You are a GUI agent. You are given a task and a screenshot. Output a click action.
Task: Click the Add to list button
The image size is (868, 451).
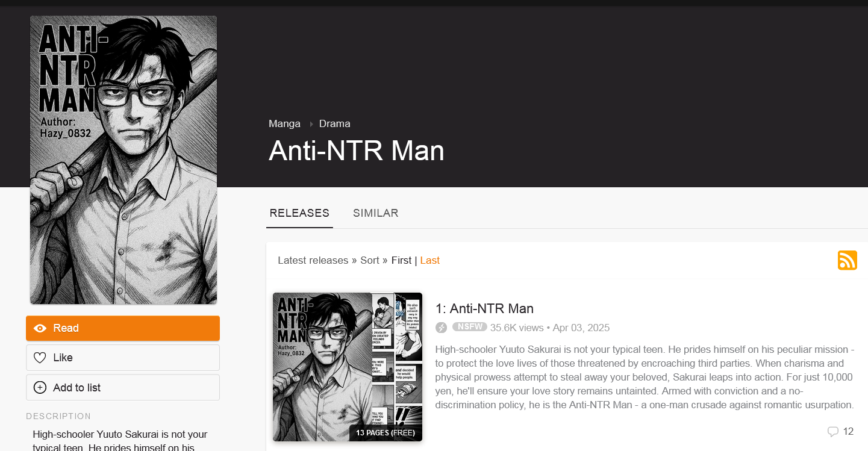(x=123, y=387)
